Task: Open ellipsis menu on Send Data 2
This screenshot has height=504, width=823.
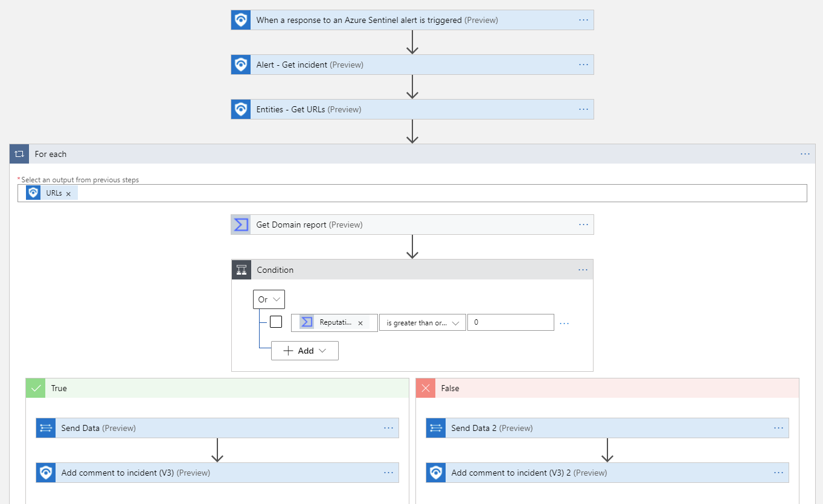Action: click(778, 428)
